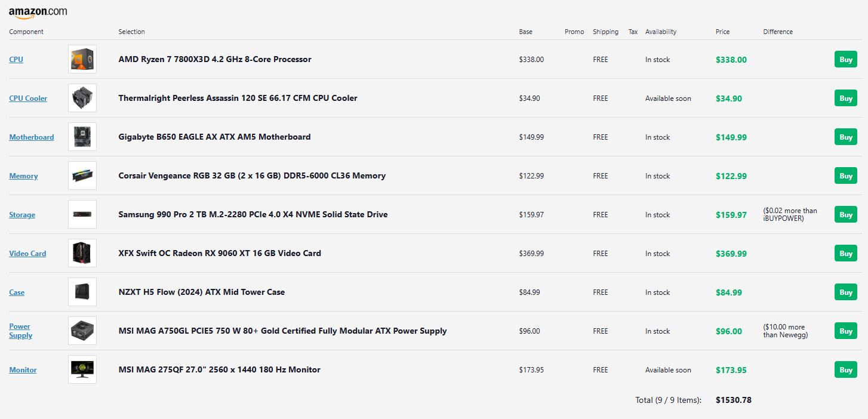The height and width of the screenshot is (419, 868).
Task: Open the Motherboard category link
Action: (31, 137)
